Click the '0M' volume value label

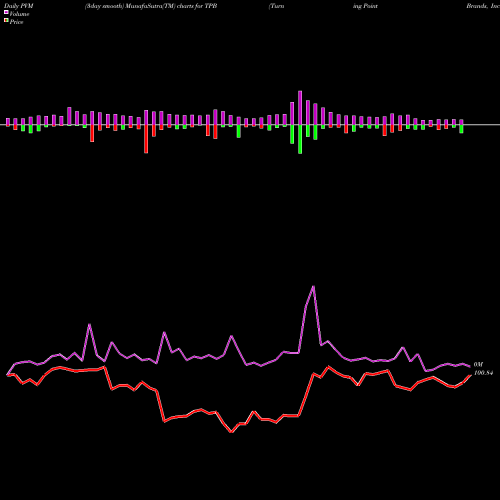click(478, 365)
